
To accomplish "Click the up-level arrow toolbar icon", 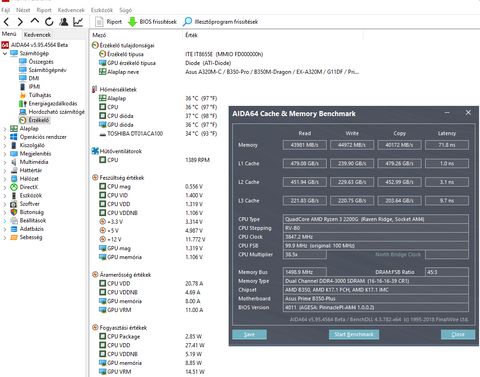I will tap(35, 21).
